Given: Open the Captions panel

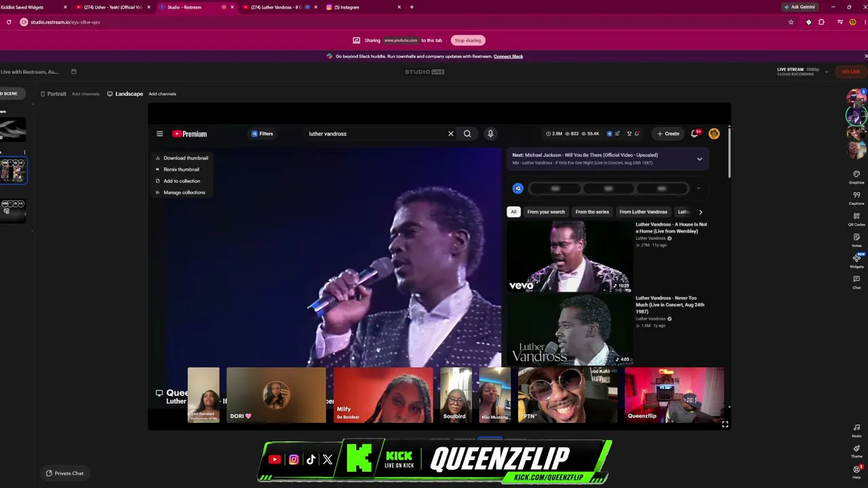Looking at the screenshot, I should coord(856,198).
